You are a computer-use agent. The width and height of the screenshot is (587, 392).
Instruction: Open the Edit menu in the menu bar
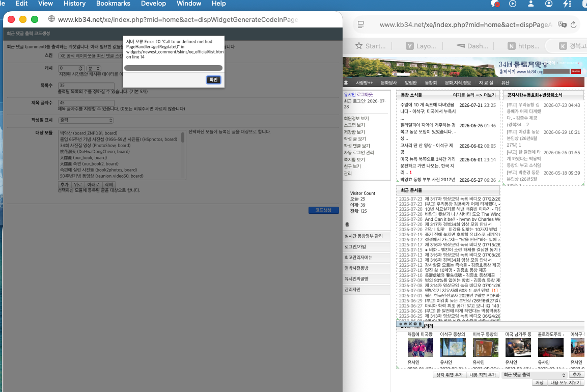tap(21, 4)
